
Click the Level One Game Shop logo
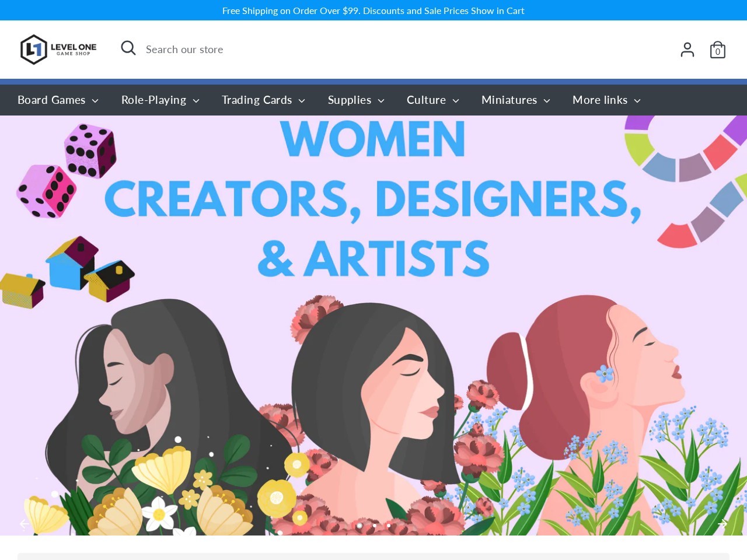click(x=58, y=50)
